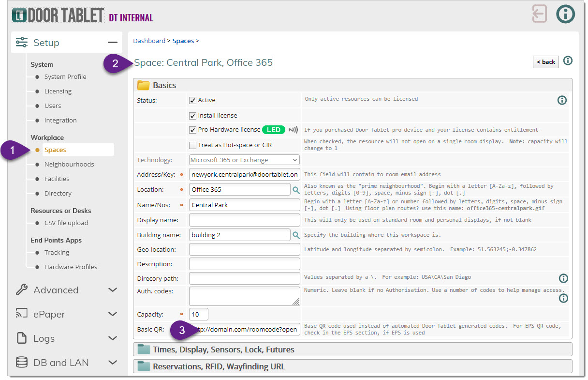Uncheck the Install license checkbox
This screenshot has width=588, height=380.
pyautogui.click(x=193, y=116)
